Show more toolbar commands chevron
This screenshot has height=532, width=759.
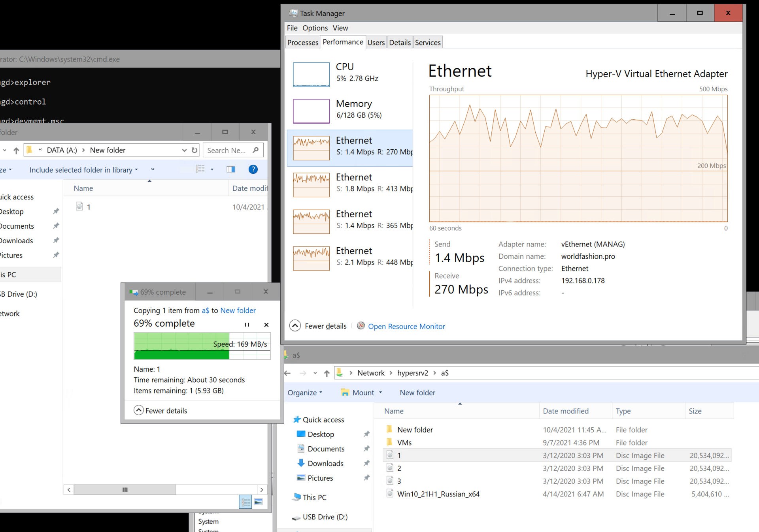click(x=153, y=169)
